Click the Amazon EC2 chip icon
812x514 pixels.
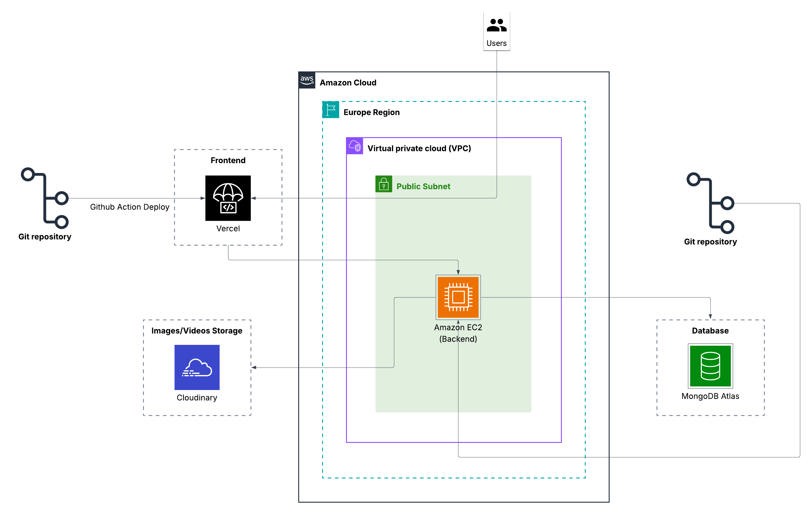(458, 297)
